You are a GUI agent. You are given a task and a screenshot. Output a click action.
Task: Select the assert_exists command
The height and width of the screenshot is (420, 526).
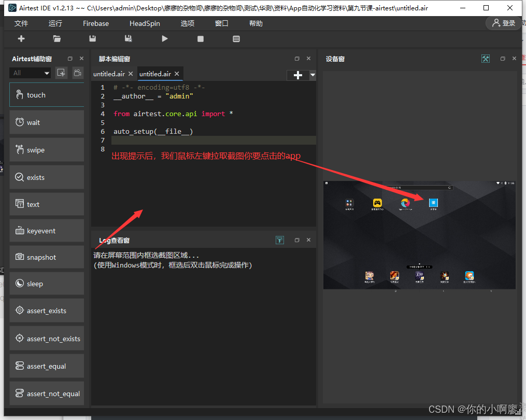tap(47, 311)
